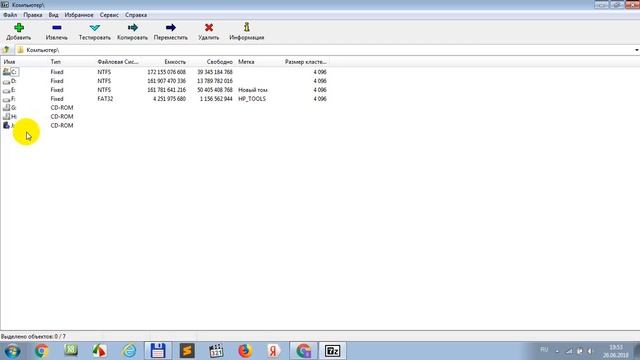Open Google Chrome from the taskbar
Viewport: 640px width, 360px height.
41,351
